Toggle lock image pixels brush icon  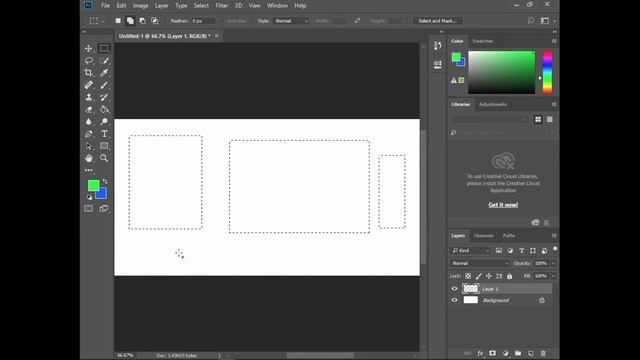pyautogui.click(x=478, y=276)
